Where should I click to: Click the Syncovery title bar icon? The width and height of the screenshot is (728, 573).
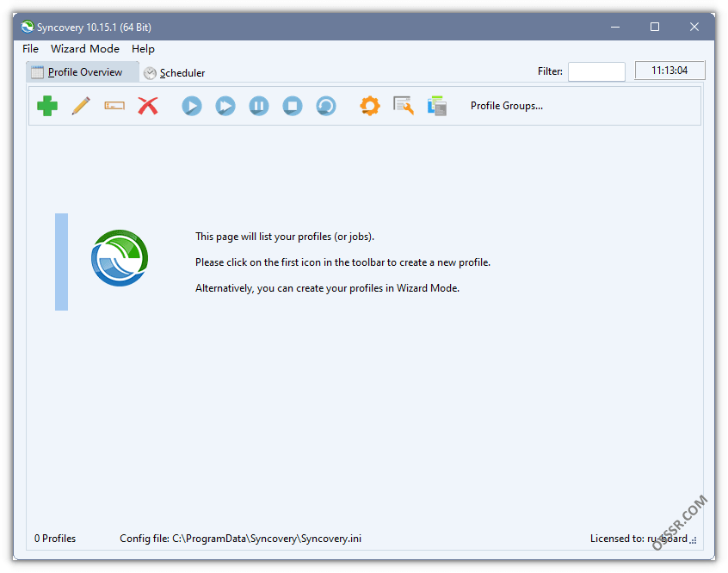coord(28,27)
